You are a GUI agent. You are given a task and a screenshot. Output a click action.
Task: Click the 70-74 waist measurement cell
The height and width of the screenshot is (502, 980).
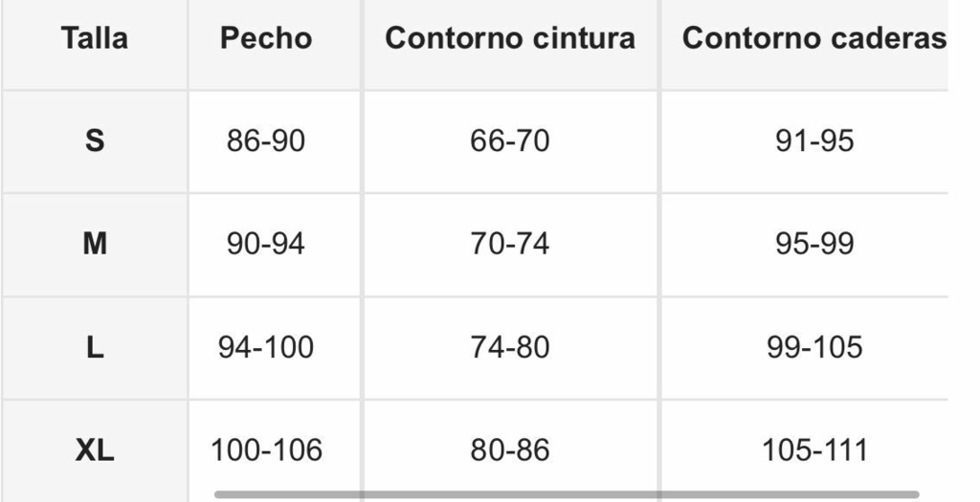click(510, 244)
